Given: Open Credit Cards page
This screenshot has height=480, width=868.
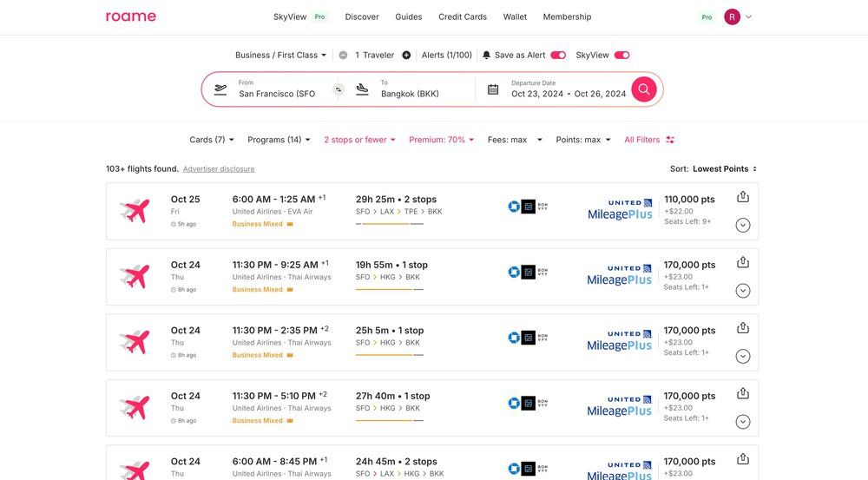Looking at the screenshot, I should tap(463, 17).
